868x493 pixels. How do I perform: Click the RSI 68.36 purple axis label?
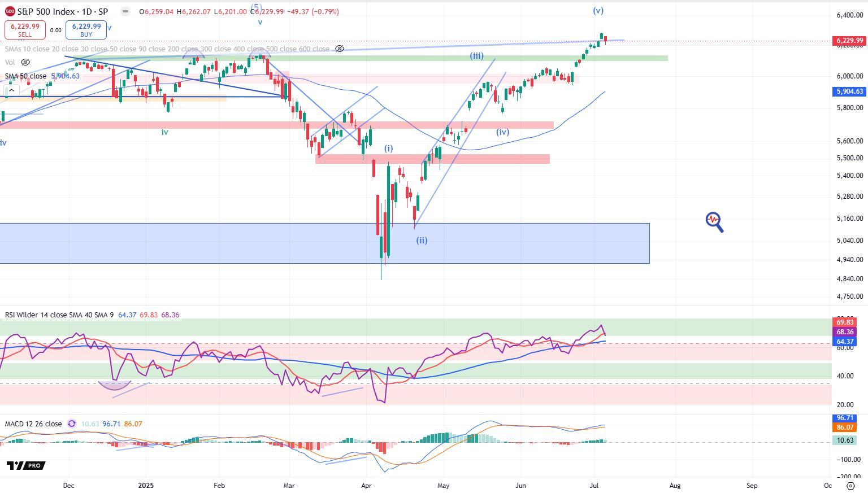click(845, 332)
